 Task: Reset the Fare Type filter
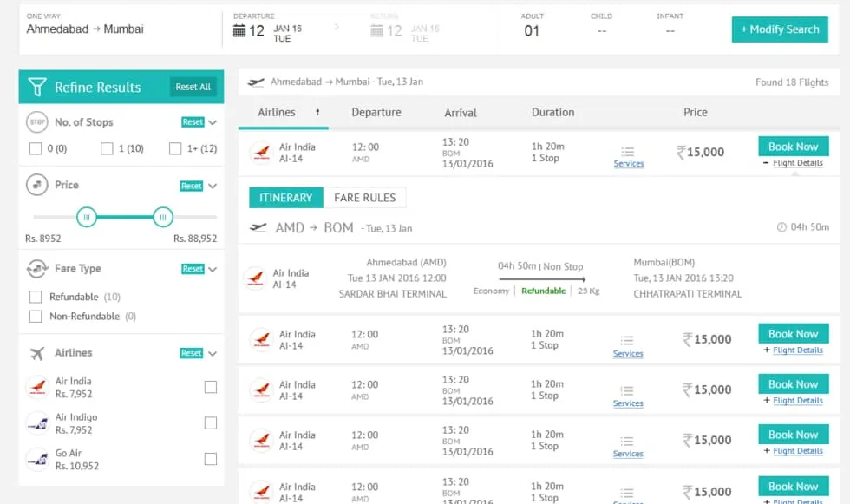(193, 269)
